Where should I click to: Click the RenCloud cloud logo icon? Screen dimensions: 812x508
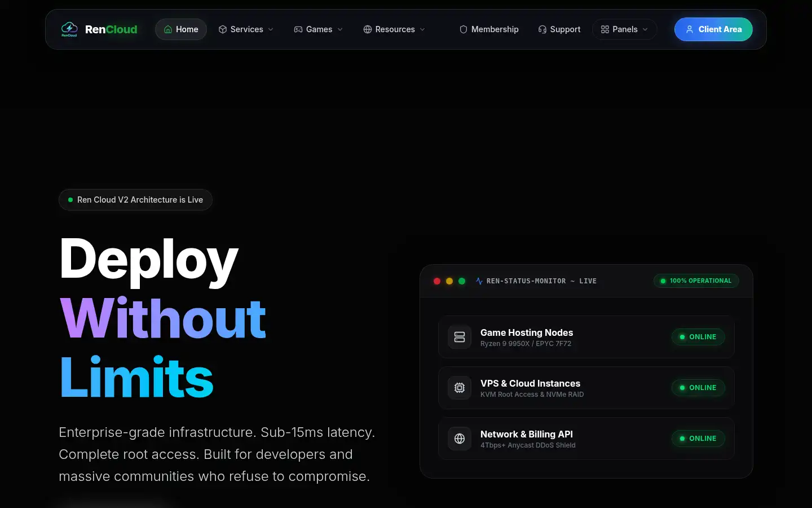(69, 29)
